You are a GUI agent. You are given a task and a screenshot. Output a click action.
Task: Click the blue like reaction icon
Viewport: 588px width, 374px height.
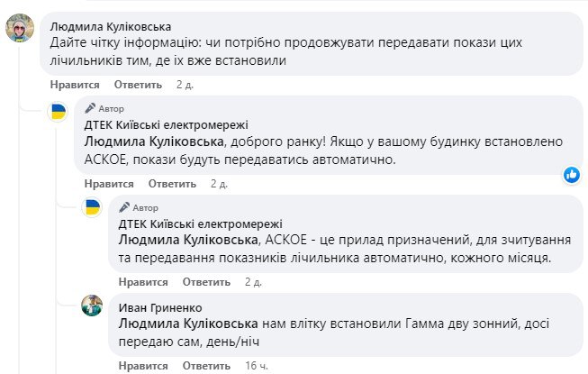[572, 175]
